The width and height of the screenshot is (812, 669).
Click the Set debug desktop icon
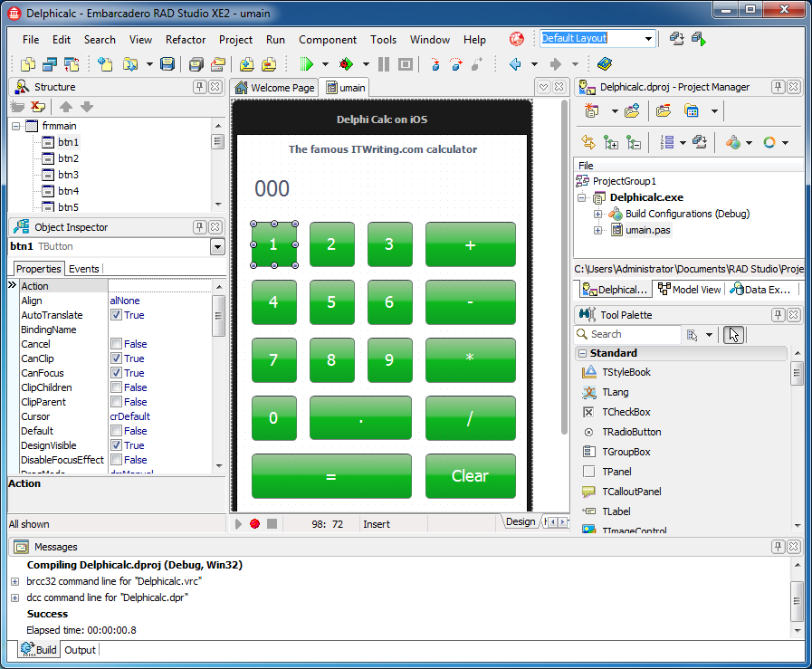coord(699,39)
